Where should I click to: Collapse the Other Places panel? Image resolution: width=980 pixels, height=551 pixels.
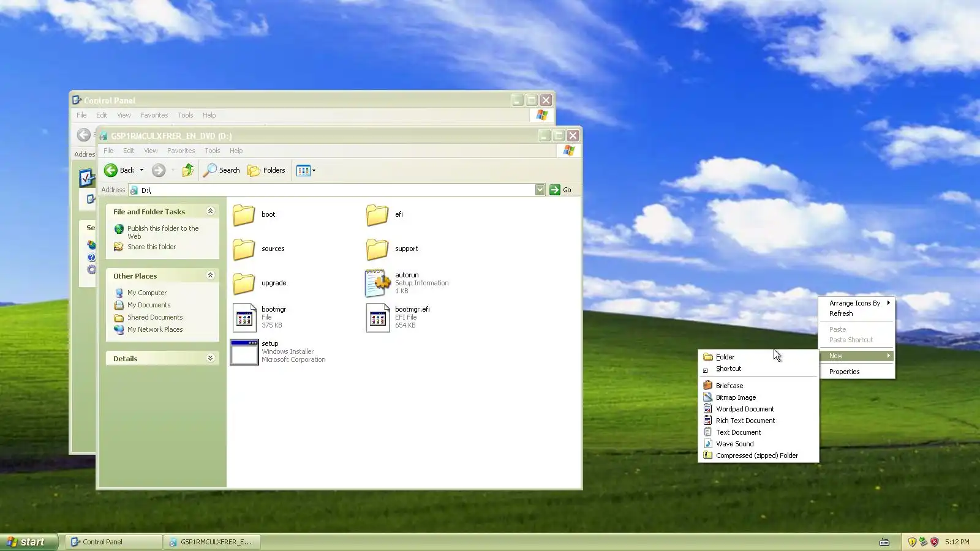[x=210, y=275]
